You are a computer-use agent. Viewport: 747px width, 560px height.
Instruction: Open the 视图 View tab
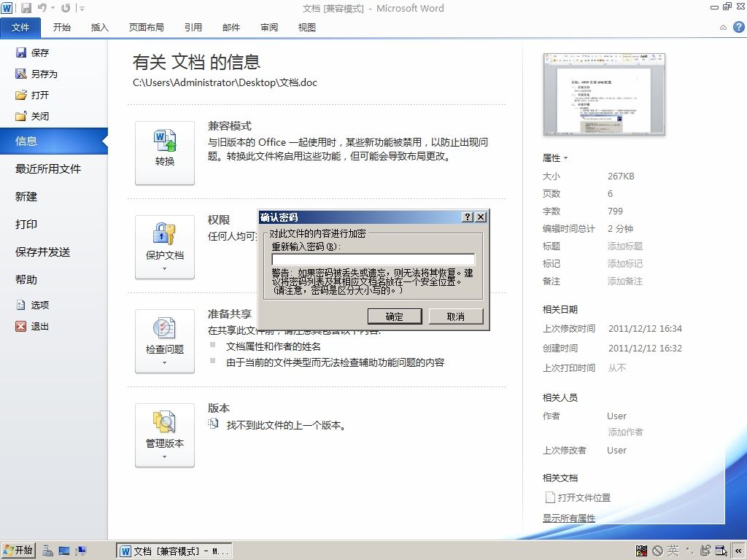click(307, 28)
